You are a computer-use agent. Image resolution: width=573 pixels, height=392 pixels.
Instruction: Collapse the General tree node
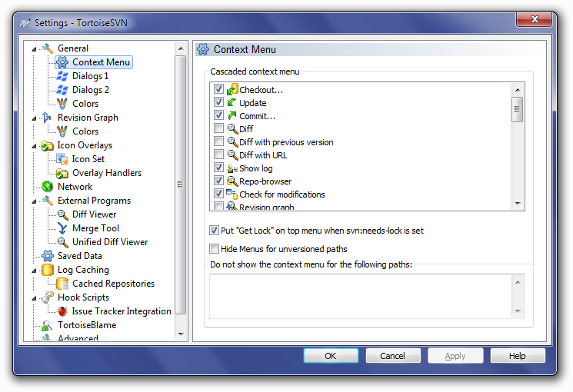click(34, 49)
